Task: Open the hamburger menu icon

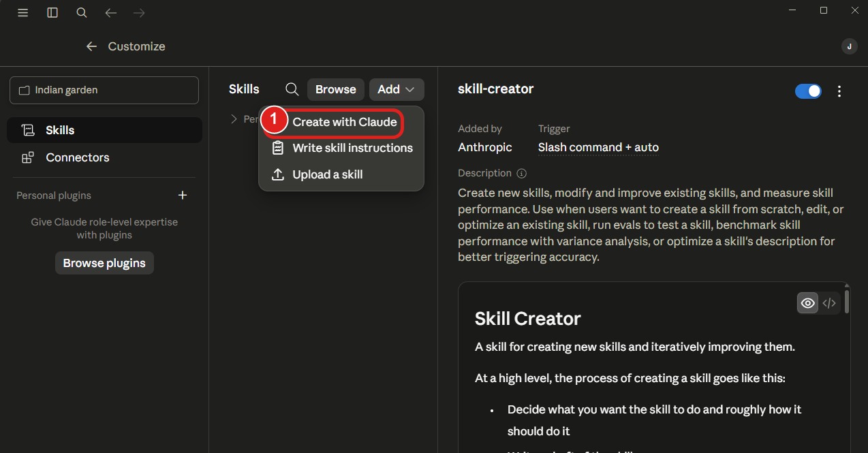Action: (x=22, y=13)
